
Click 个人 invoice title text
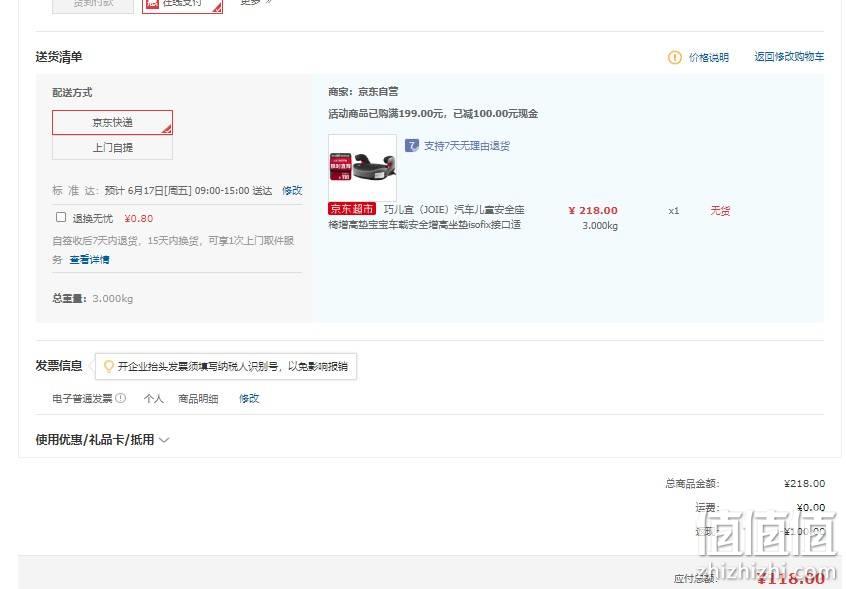click(154, 399)
